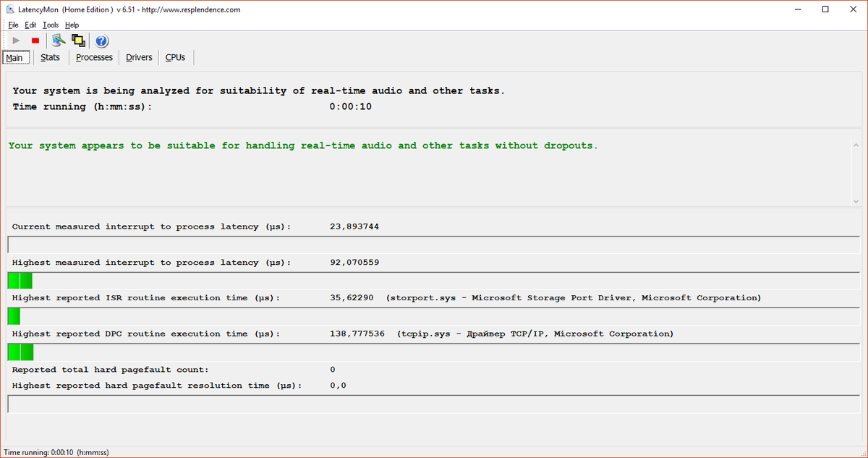The width and height of the screenshot is (868, 458).
Task: Click the empty current interrupt to process latency bar
Action: 434,244
